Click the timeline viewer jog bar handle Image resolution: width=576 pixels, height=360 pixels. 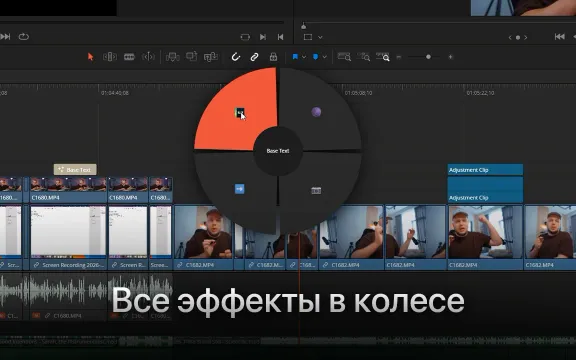click(303, 26)
